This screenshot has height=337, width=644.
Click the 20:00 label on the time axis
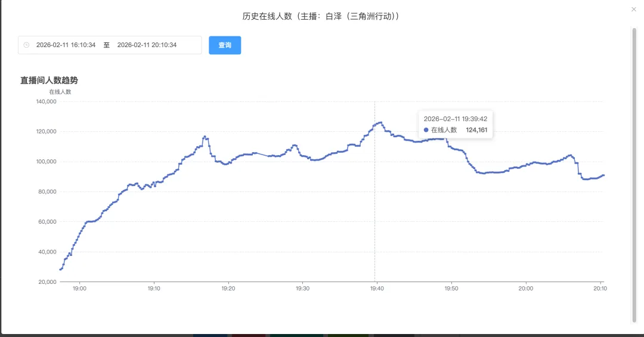tap(525, 289)
